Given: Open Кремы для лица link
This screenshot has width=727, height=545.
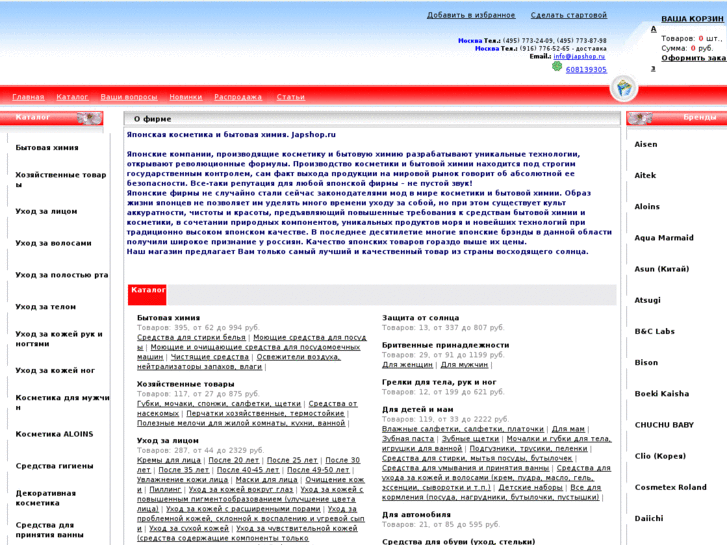Looking at the screenshot, I should [169, 460].
